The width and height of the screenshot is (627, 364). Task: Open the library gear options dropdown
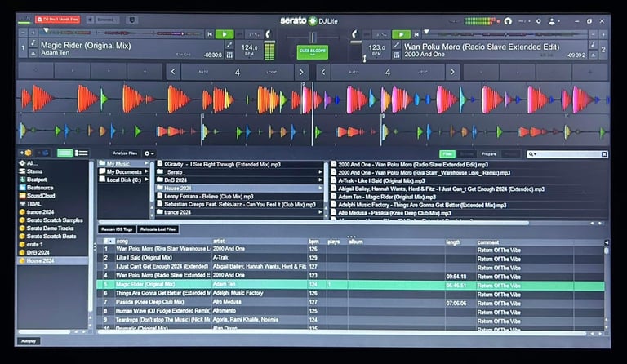pyautogui.click(x=149, y=153)
